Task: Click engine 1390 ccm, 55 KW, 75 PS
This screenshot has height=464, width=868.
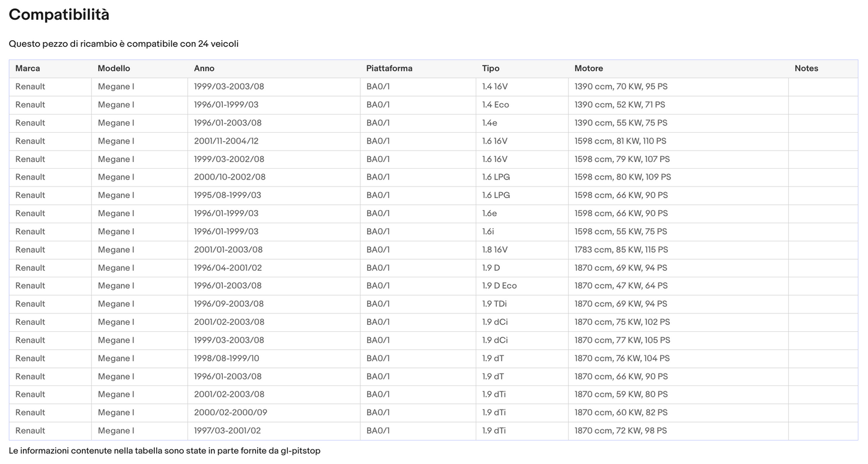Action: click(x=621, y=122)
